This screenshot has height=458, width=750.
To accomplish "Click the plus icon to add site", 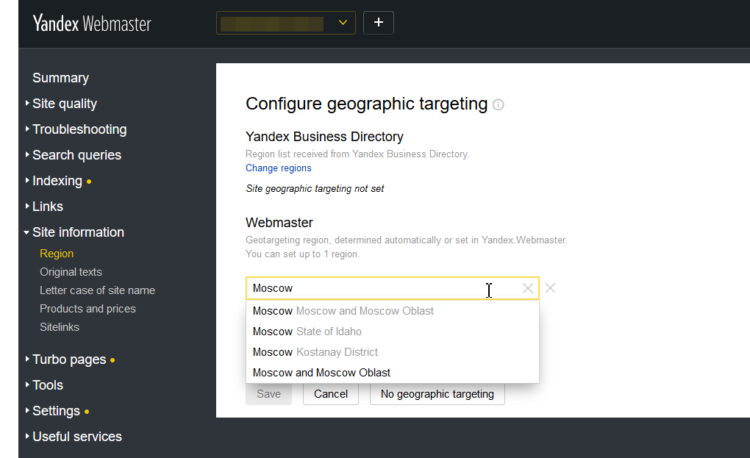I will click(x=378, y=22).
